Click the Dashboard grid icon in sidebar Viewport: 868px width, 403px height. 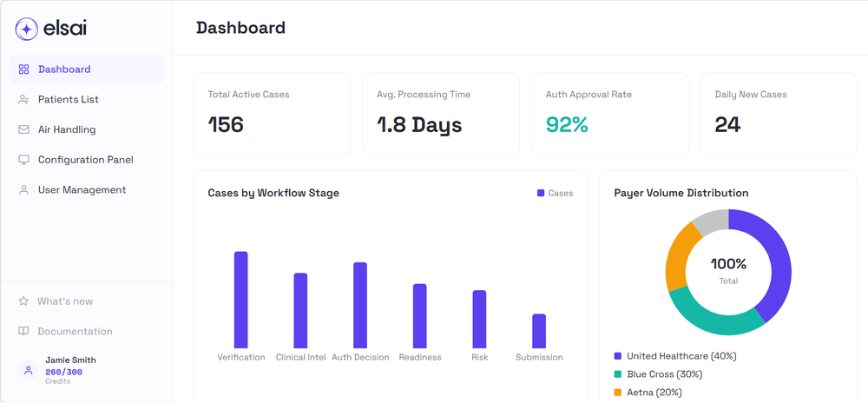[x=23, y=69]
